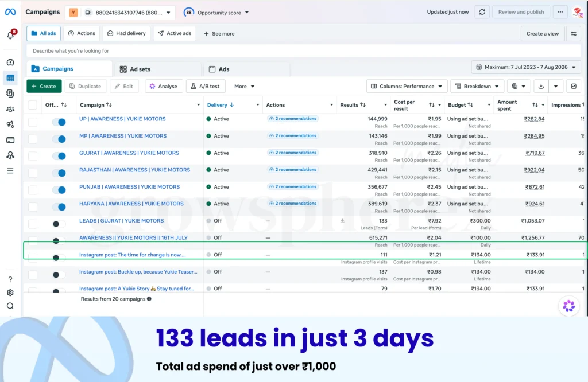Click info icon beside Results from 20 campaigns
Screen dimensions: 588x382
click(149, 299)
